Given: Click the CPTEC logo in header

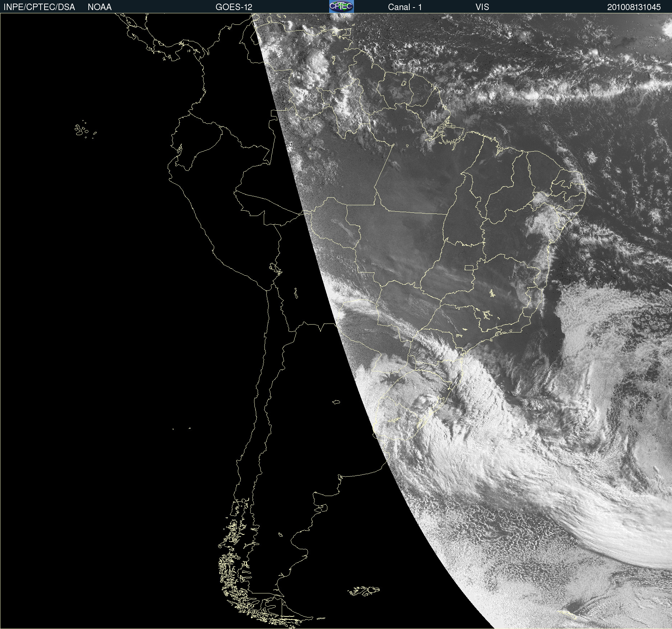Looking at the screenshot, I should [341, 6].
